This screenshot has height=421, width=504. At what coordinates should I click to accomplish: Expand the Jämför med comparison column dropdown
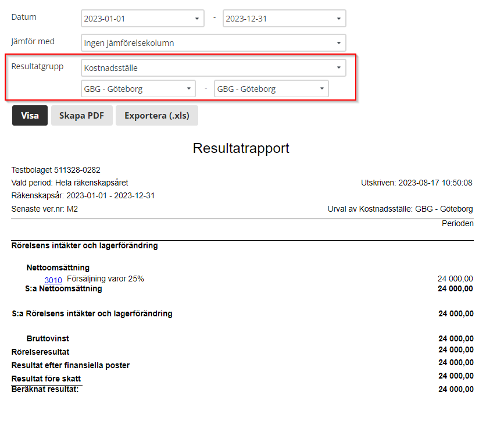pyautogui.click(x=213, y=43)
